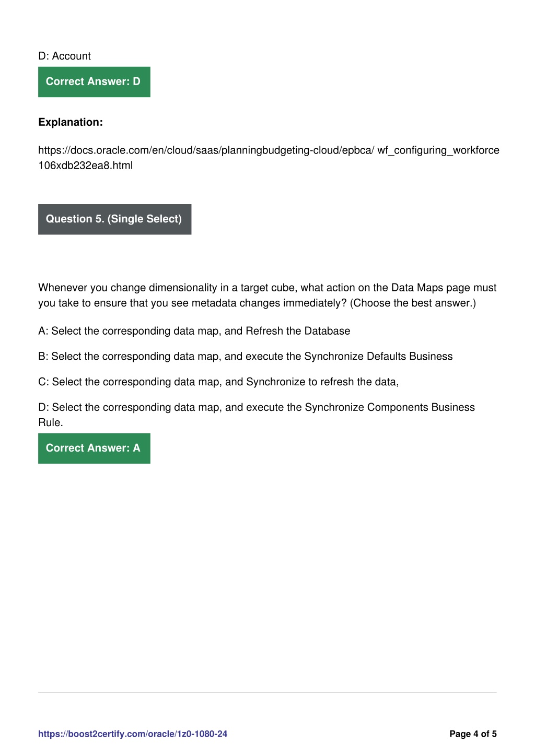535x756 pixels.
Task: Select option D Synchronize Components Business Rule
Action: click(257, 415)
